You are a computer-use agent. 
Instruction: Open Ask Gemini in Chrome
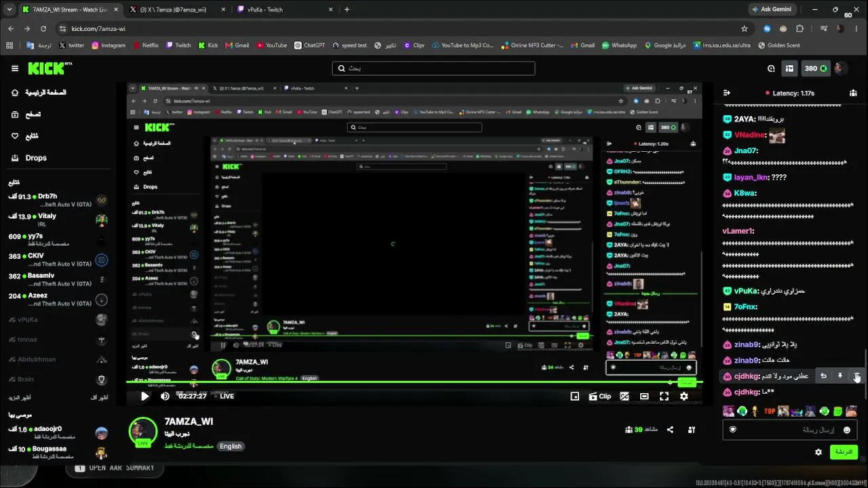772,9
